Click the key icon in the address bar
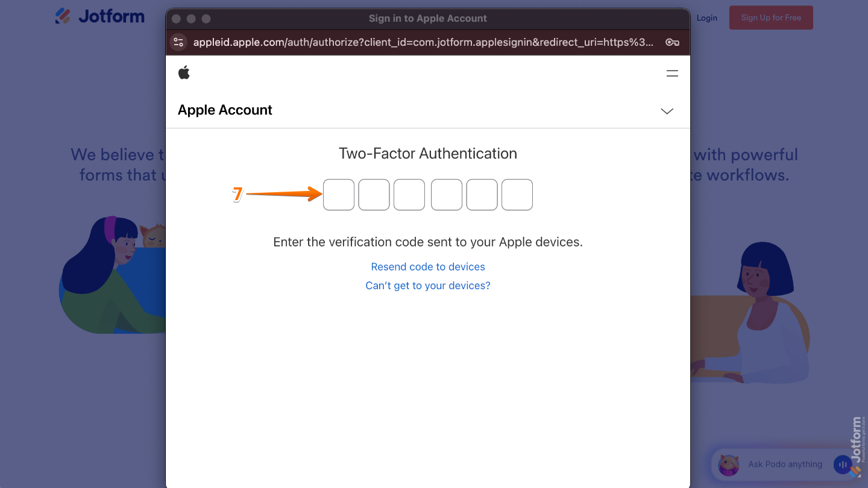Screen dimensions: 868x488 click(x=671, y=43)
